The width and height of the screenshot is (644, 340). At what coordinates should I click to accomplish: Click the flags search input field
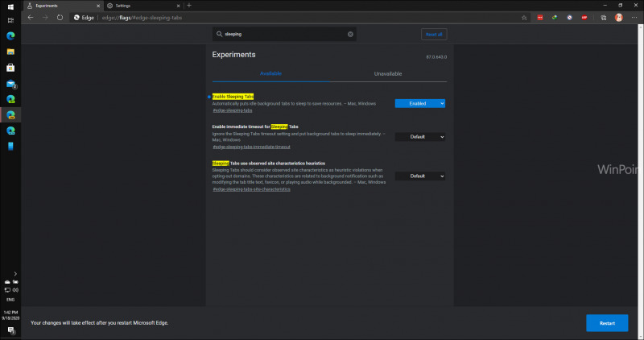pos(284,34)
